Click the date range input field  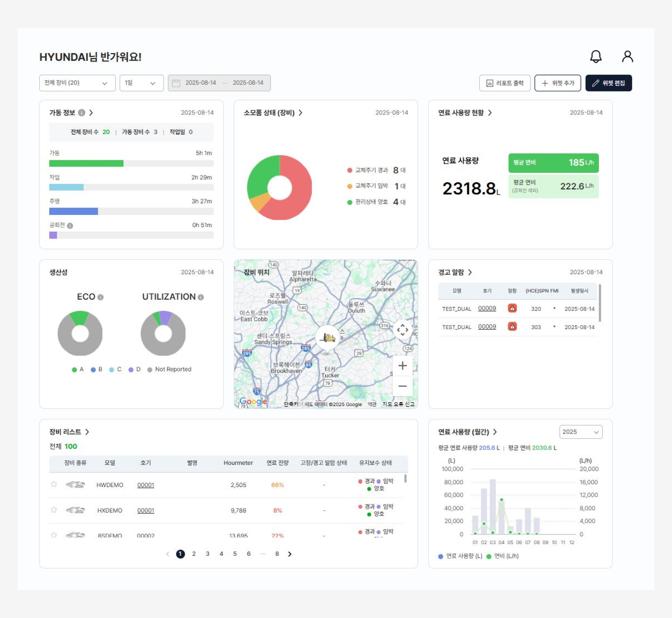219,83
